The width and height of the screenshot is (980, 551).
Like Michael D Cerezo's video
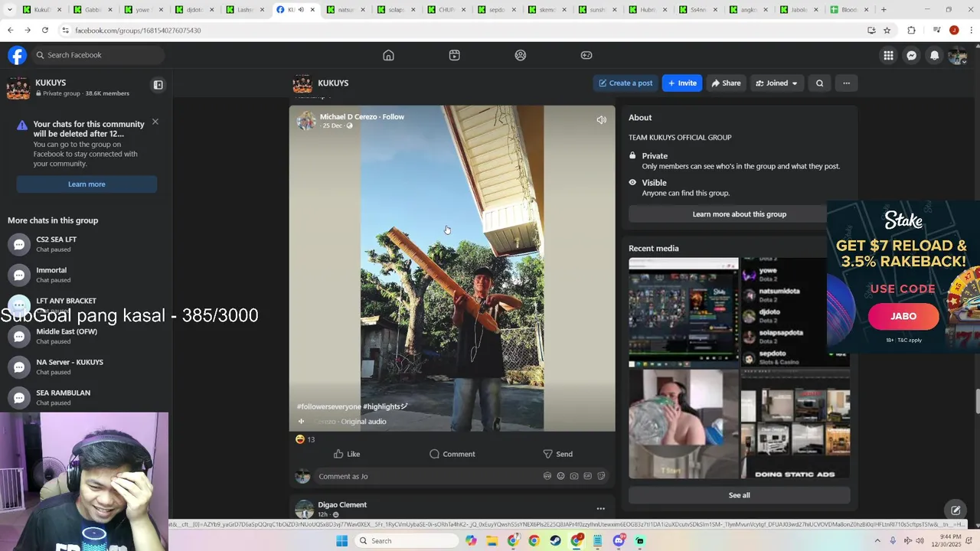[x=347, y=454]
